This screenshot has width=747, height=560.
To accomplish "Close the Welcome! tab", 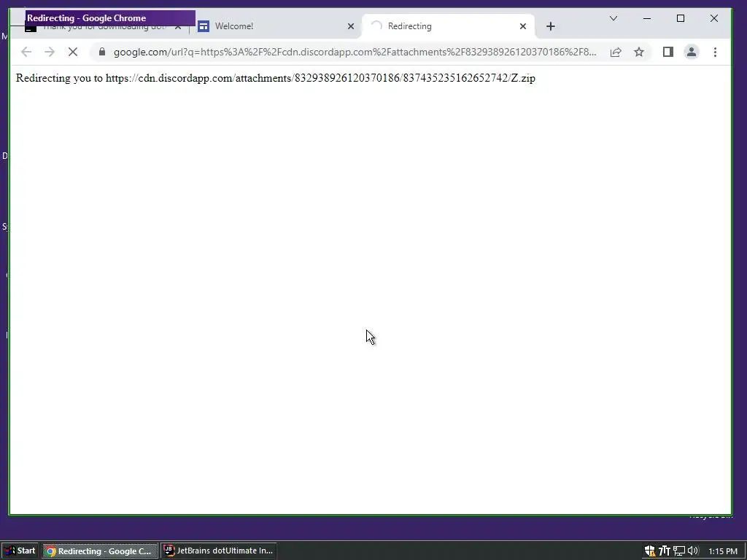I will 351,26.
